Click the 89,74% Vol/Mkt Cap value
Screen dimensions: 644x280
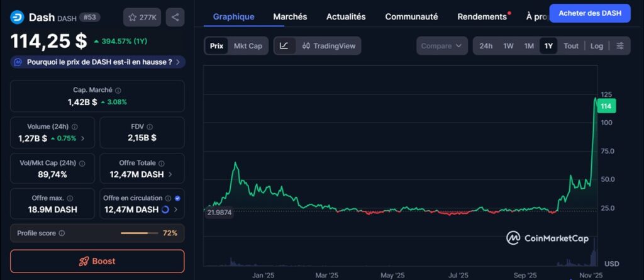pos(52,174)
